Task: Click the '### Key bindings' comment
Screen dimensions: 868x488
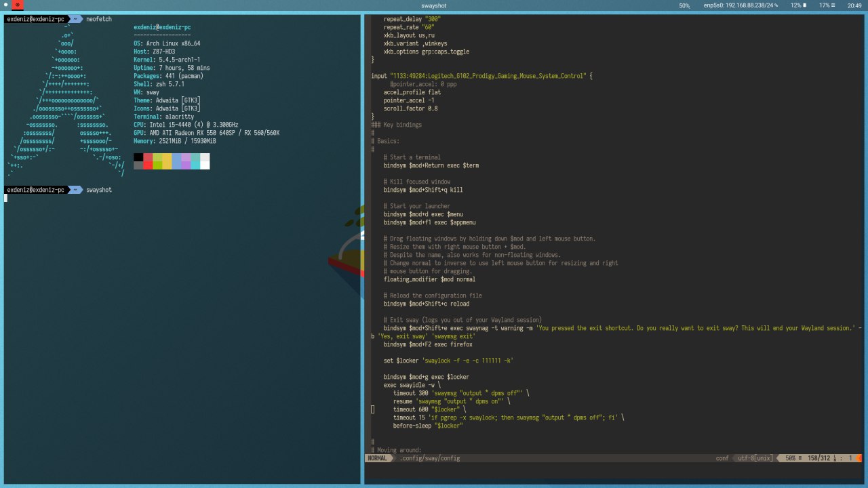Action: click(x=396, y=125)
